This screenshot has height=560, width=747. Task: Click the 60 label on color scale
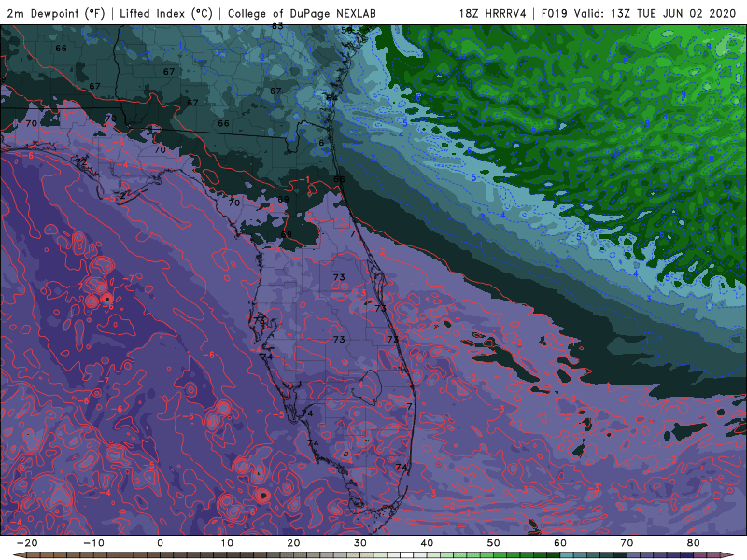[560, 543]
